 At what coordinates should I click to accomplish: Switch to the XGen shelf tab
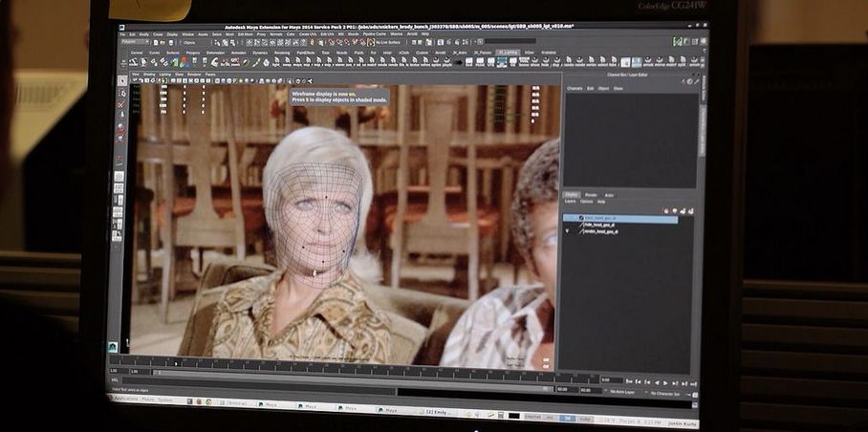coord(530,53)
